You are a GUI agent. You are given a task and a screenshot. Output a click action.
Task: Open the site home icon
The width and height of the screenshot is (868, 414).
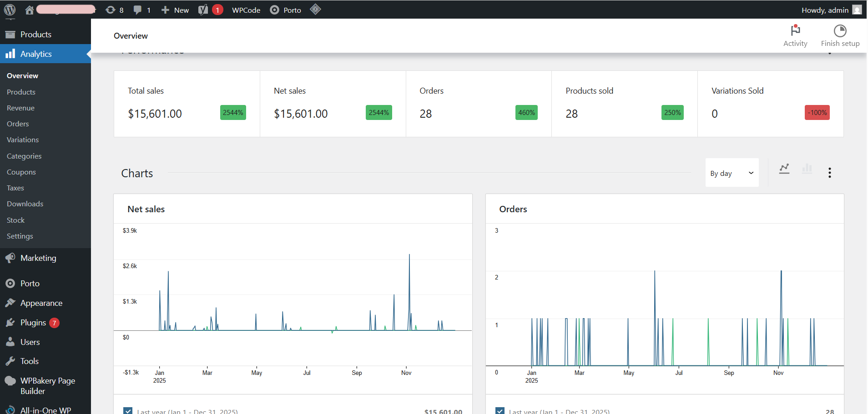tap(30, 10)
